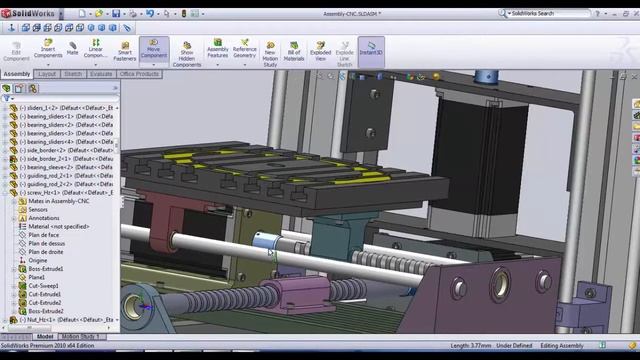Select guiding_rod_2<1> component
640x360 pixels.
(67, 176)
